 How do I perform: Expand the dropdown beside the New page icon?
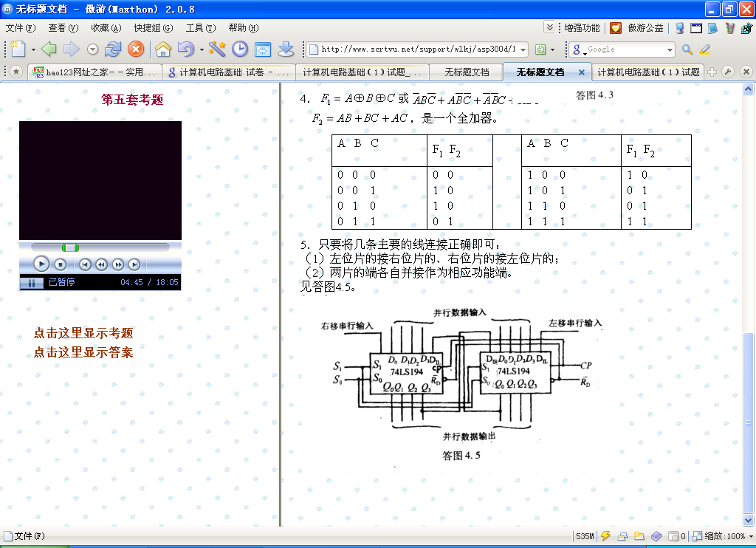point(33,49)
